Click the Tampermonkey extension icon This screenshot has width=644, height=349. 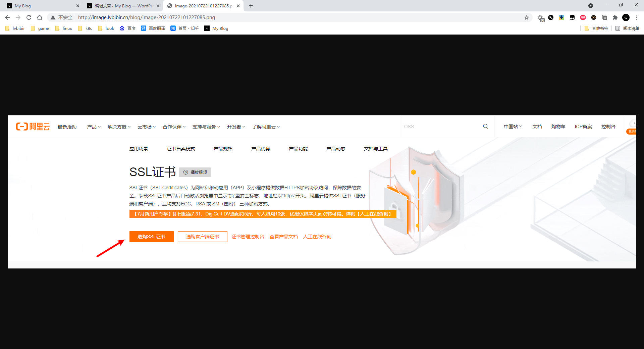pos(572,17)
